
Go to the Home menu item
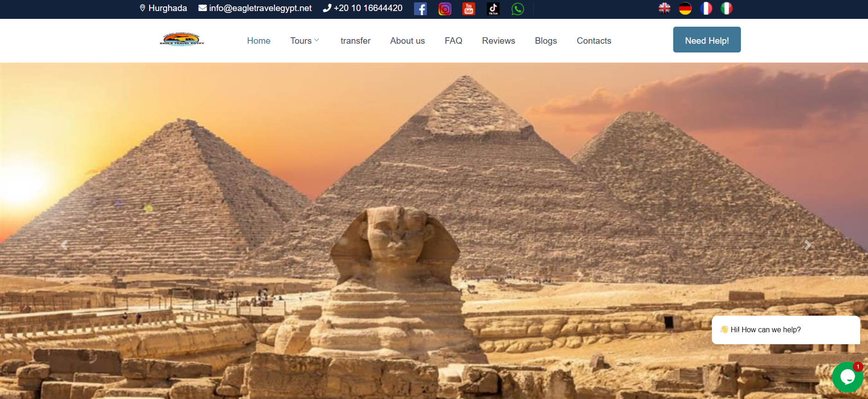tap(259, 40)
